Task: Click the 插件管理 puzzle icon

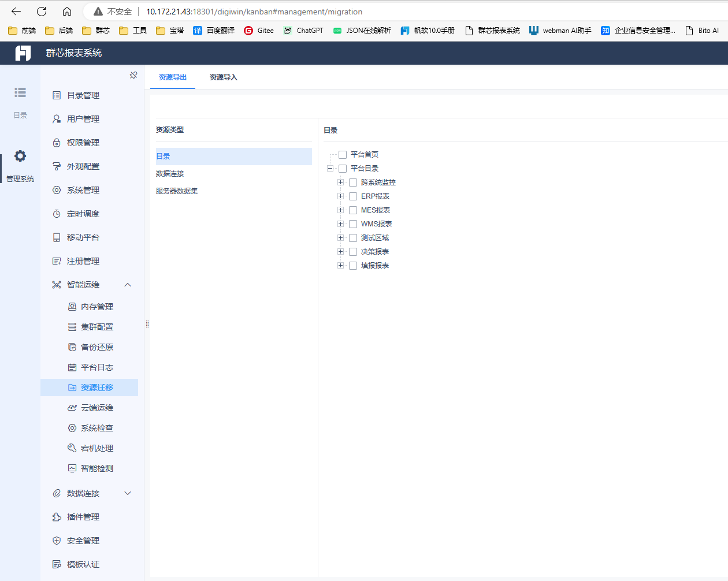Action: tap(57, 517)
